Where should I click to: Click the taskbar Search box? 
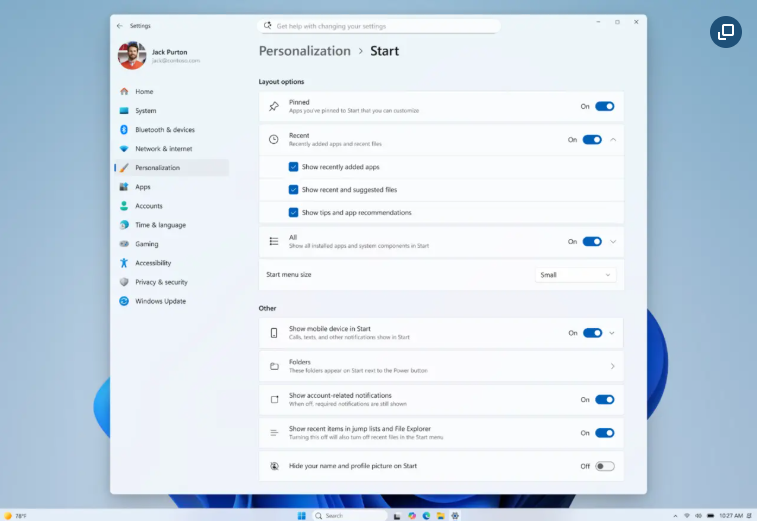pyautogui.click(x=350, y=516)
